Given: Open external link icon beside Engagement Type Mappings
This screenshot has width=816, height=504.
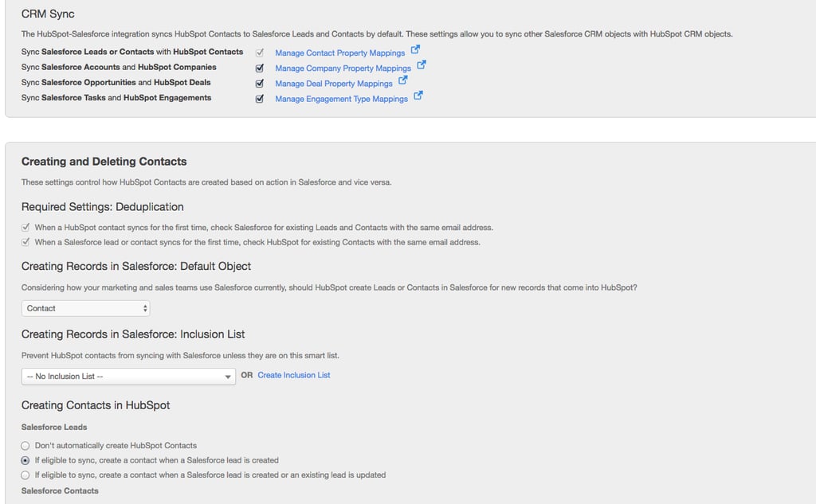Looking at the screenshot, I should [x=418, y=96].
